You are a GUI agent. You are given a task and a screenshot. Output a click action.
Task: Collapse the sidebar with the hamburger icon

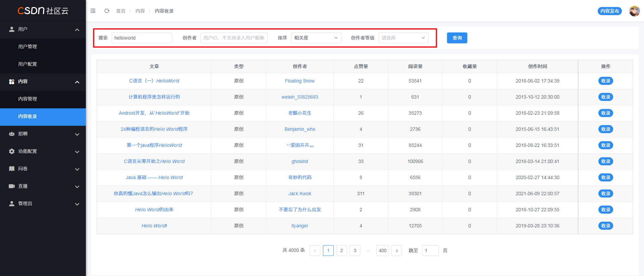click(93, 11)
